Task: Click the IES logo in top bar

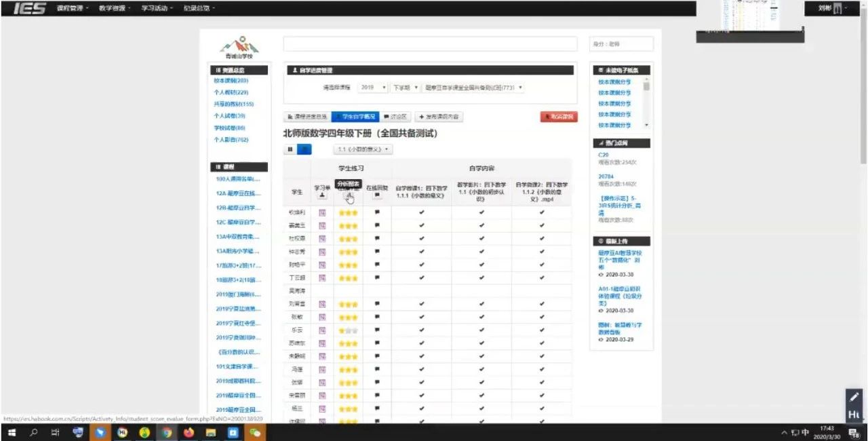Action: point(29,8)
